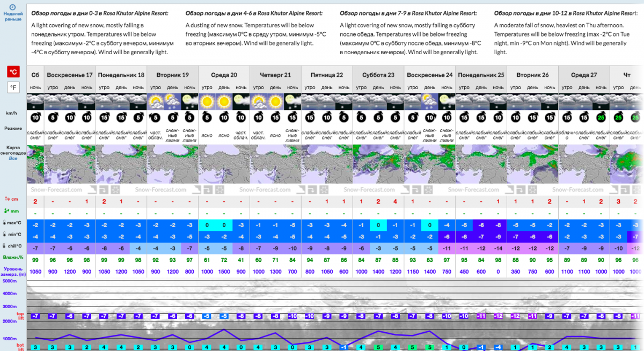The image size is (644, 351).
Task: Select the Суббота 23 day header
Action: (378, 75)
